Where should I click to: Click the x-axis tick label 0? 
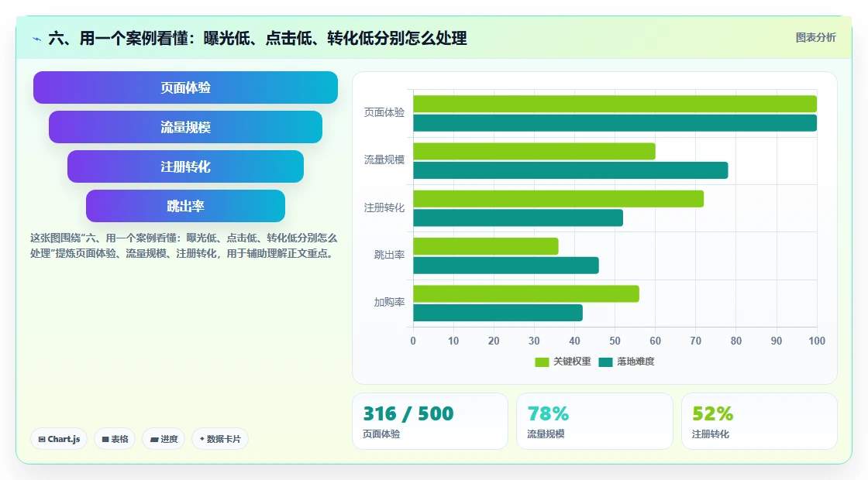pyautogui.click(x=413, y=341)
